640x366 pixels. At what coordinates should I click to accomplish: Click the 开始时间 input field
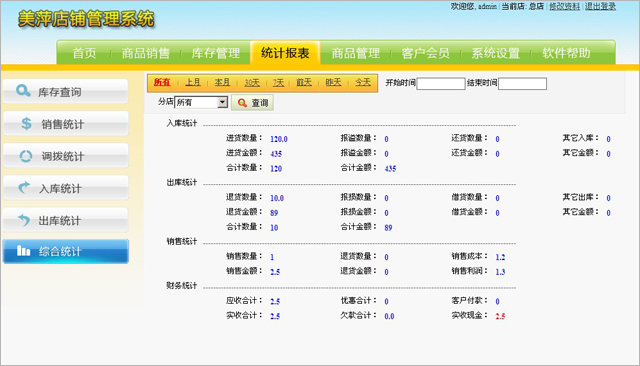(x=441, y=84)
